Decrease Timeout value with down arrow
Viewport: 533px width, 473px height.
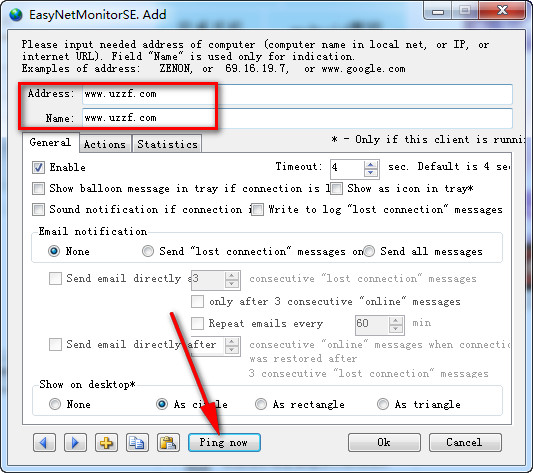[371, 172]
